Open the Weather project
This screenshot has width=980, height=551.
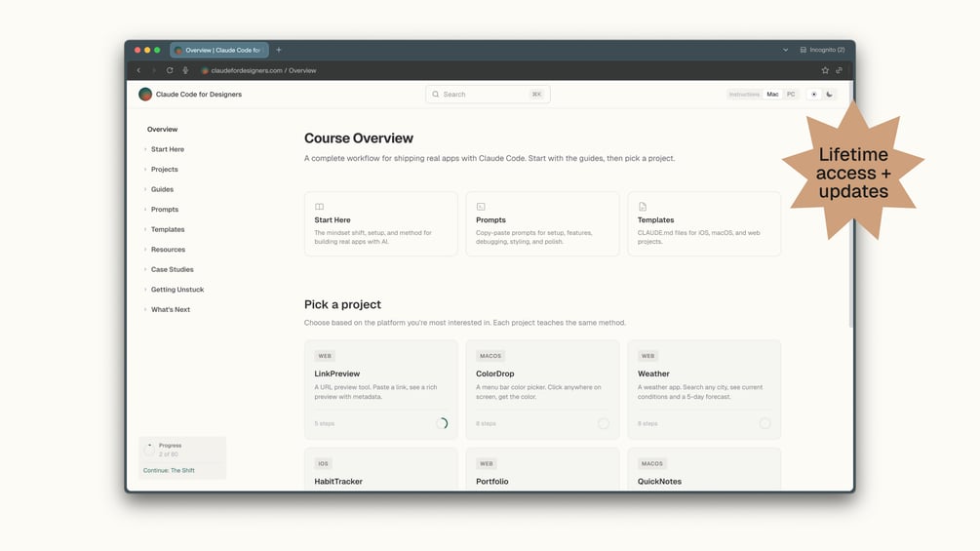point(704,389)
